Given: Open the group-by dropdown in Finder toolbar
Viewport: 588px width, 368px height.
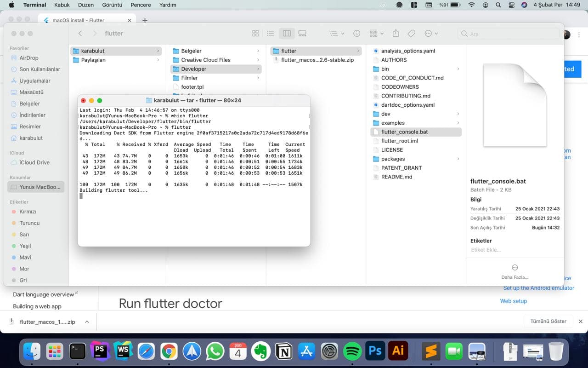Looking at the screenshot, I should [x=376, y=33].
